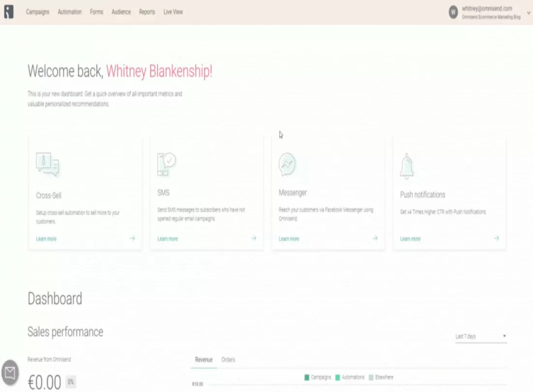Click the Push notifications bell icon

tap(407, 166)
